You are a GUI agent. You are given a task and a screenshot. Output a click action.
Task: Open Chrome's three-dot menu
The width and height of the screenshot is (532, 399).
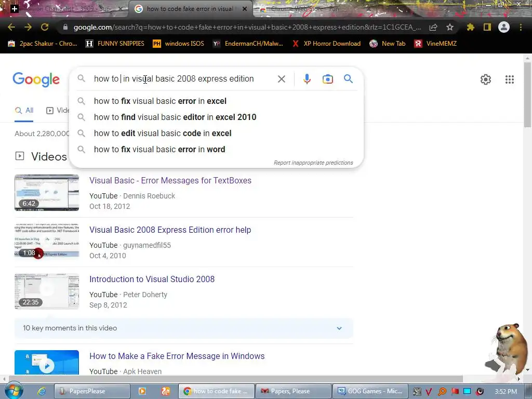point(521,27)
